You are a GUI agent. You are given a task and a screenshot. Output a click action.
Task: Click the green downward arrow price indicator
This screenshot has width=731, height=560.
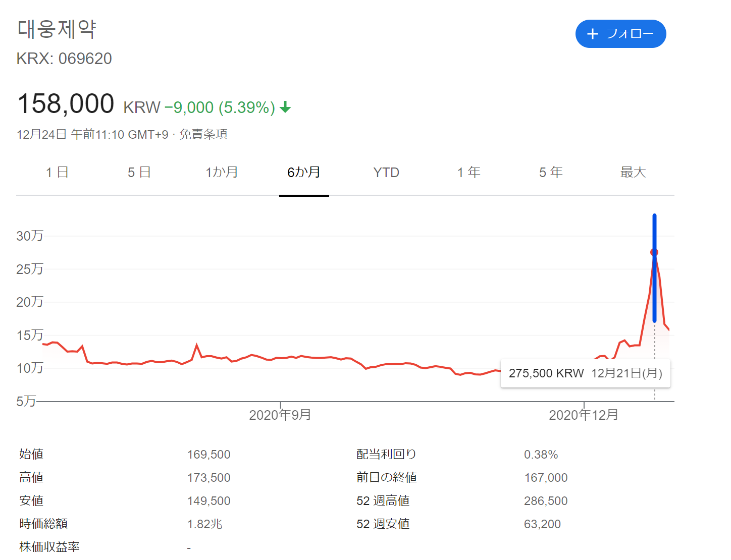(x=285, y=107)
